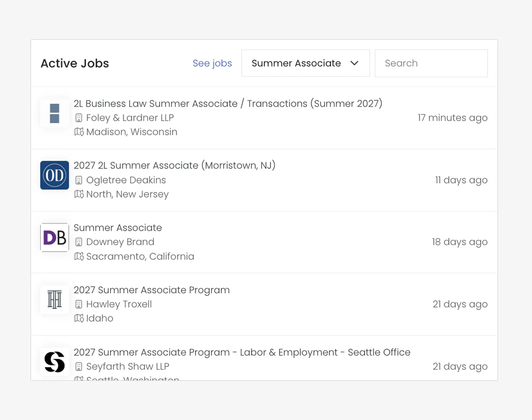Click building icon beside Ogletree Deakins

point(79,180)
